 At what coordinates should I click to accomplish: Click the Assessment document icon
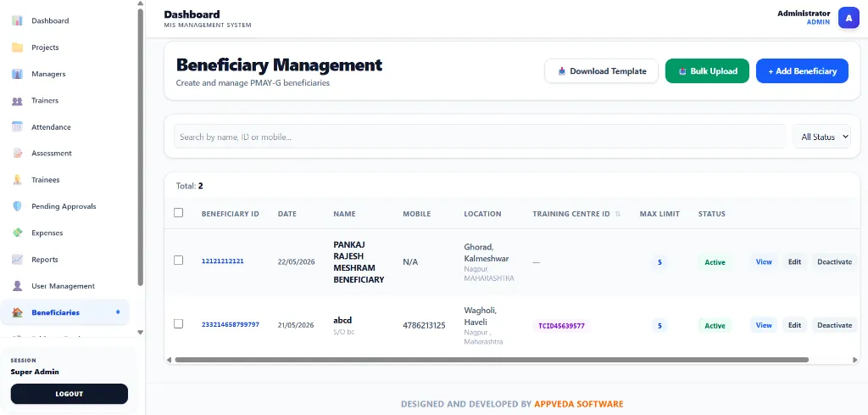(17, 153)
